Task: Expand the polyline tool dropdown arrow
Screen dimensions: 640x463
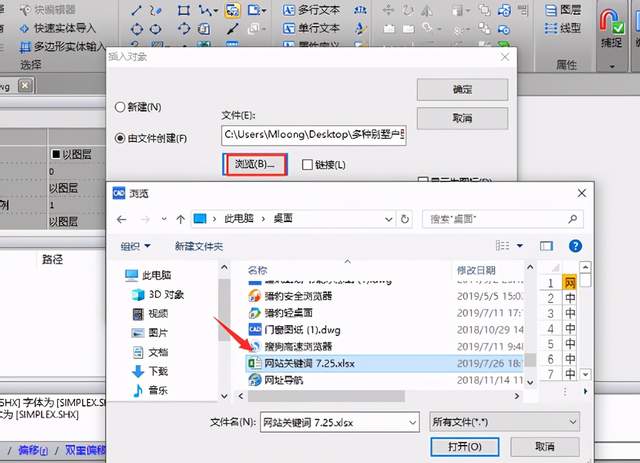Action: pyautogui.click(x=216, y=11)
